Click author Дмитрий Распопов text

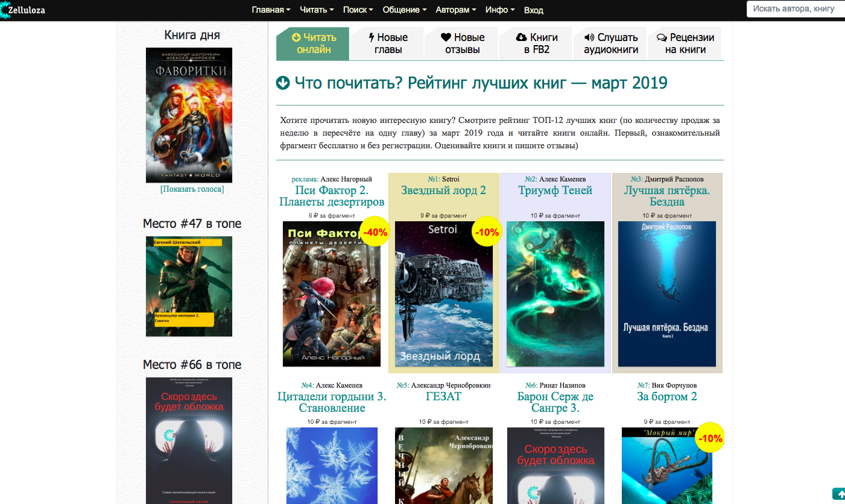click(674, 179)
